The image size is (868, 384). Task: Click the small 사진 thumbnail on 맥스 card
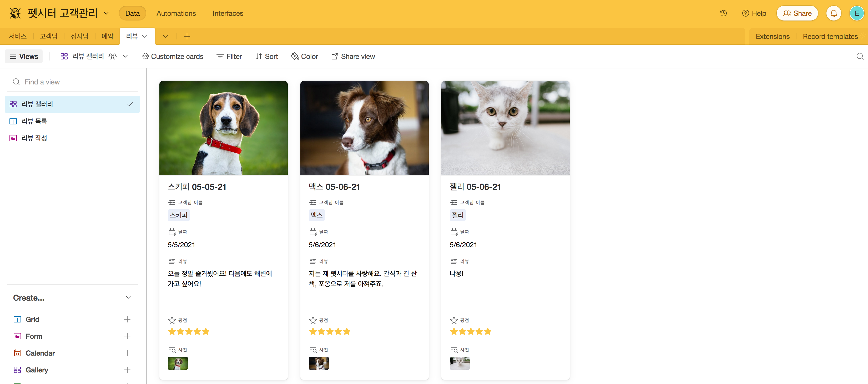click(x=319, y=363)
